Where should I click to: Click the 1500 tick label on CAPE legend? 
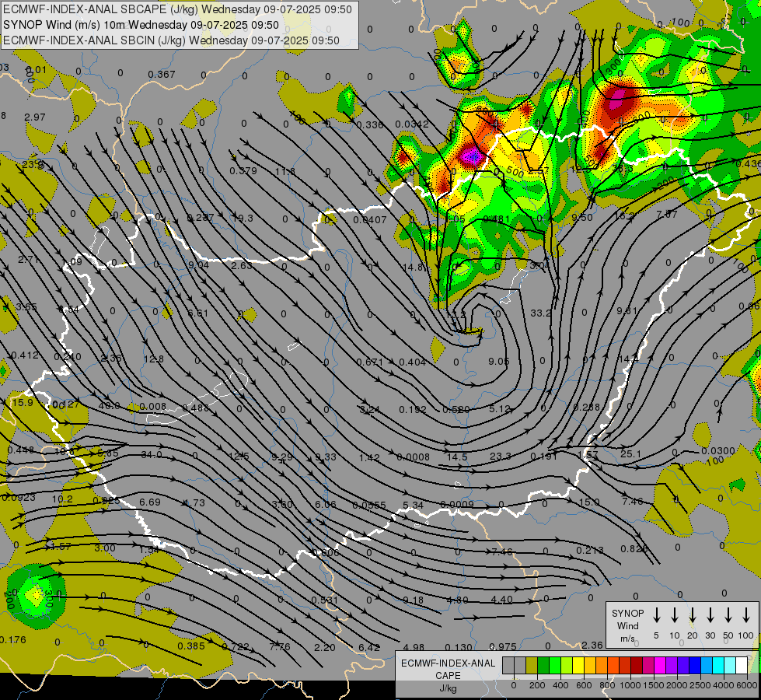point(653,685)
